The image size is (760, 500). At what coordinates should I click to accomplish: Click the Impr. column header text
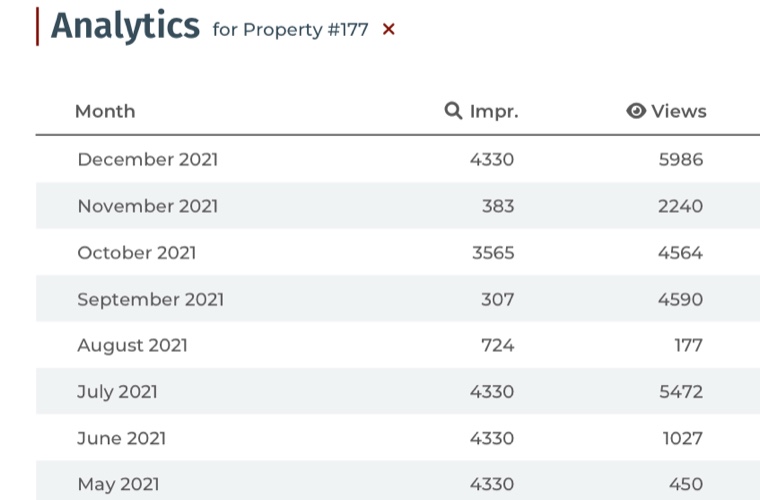click(494, 111)
